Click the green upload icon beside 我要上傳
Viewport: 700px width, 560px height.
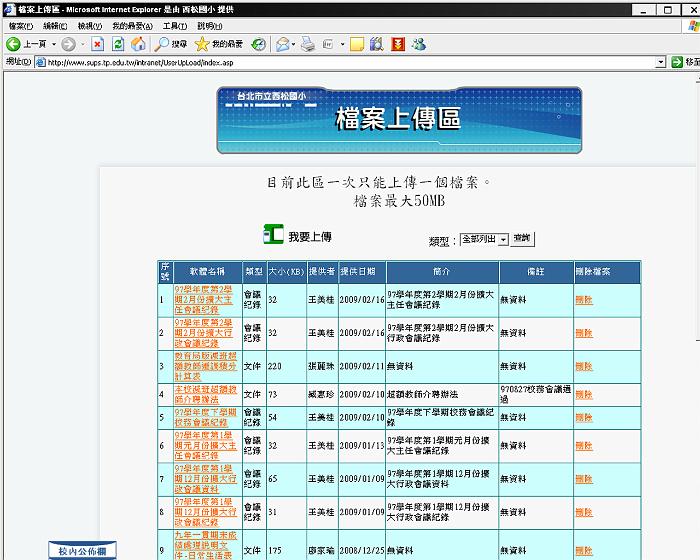(x=273, y=234)
